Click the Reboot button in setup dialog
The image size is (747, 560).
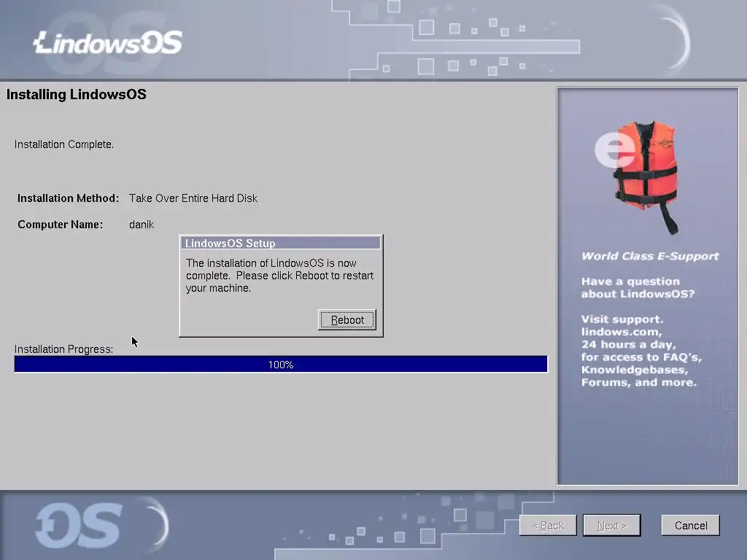click(347, 319)
